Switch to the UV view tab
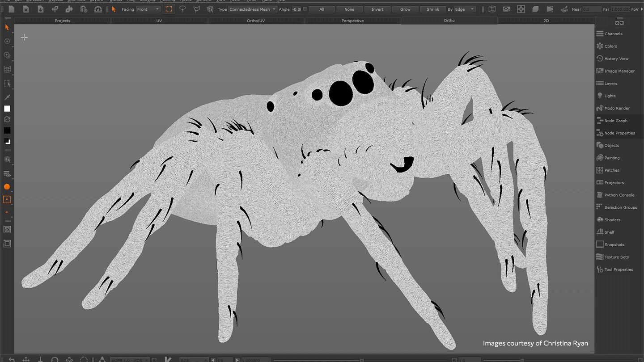This screenshot has height=362, width=644. pos(159,21)
